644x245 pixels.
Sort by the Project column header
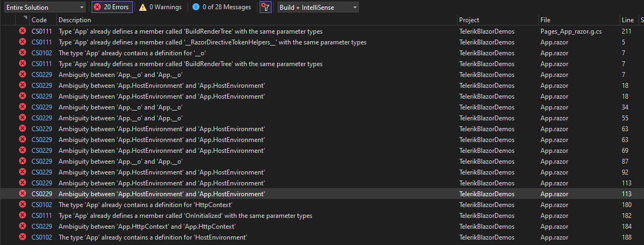[469, 20]
